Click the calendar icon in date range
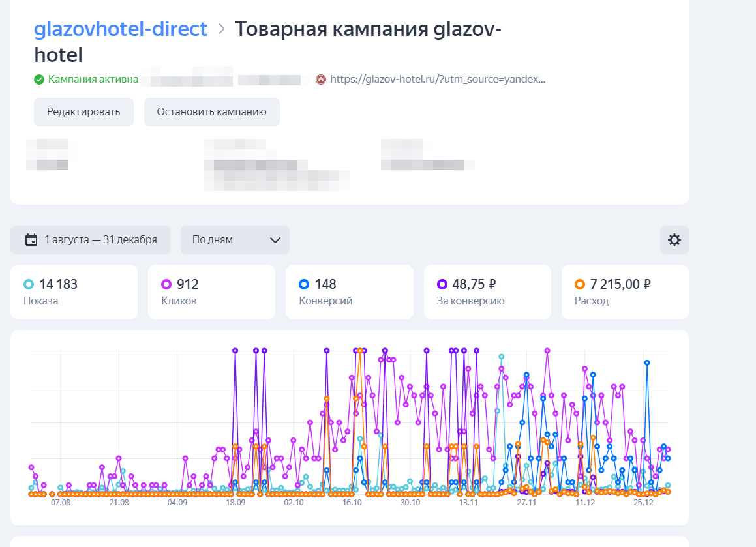Viewport: 756px width, 547px height. click(x=31, y=239)
